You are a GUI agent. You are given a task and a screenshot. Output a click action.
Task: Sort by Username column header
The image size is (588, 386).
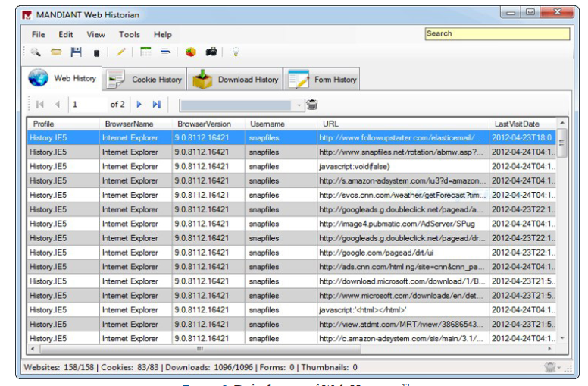pos(281,124)
